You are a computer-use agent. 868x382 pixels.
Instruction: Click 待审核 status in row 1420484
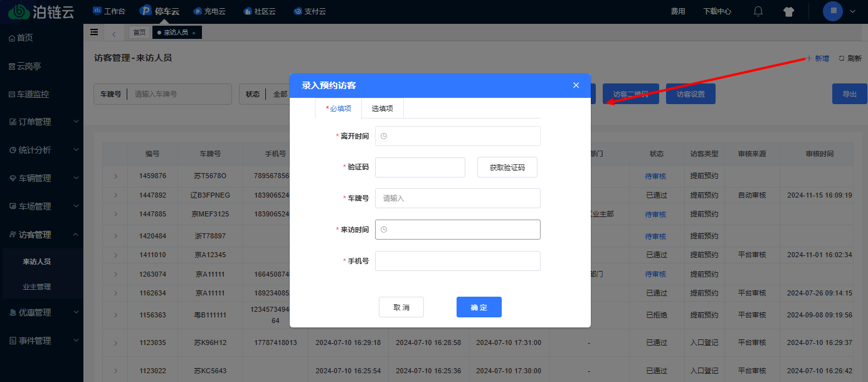(656, 236)
